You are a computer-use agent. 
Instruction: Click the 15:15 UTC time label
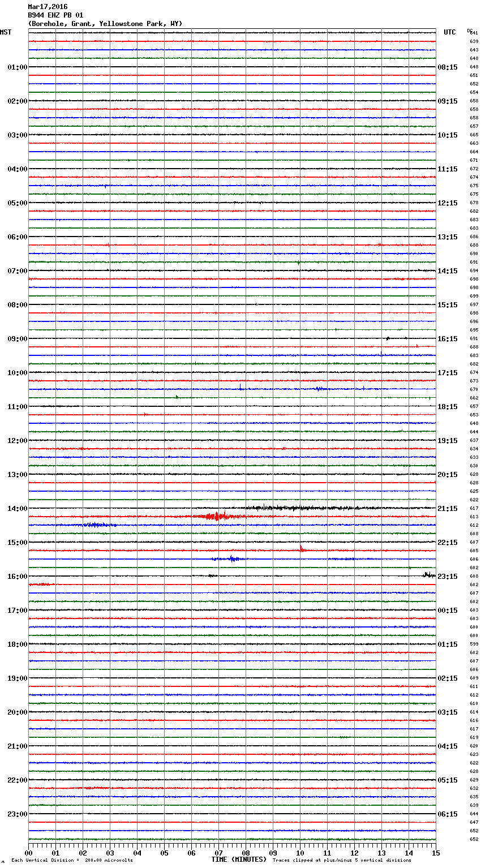click(448, 305)
